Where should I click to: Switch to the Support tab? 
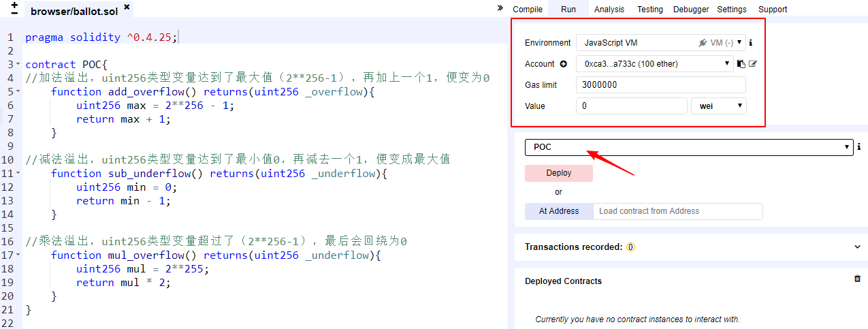click(773, 10)
